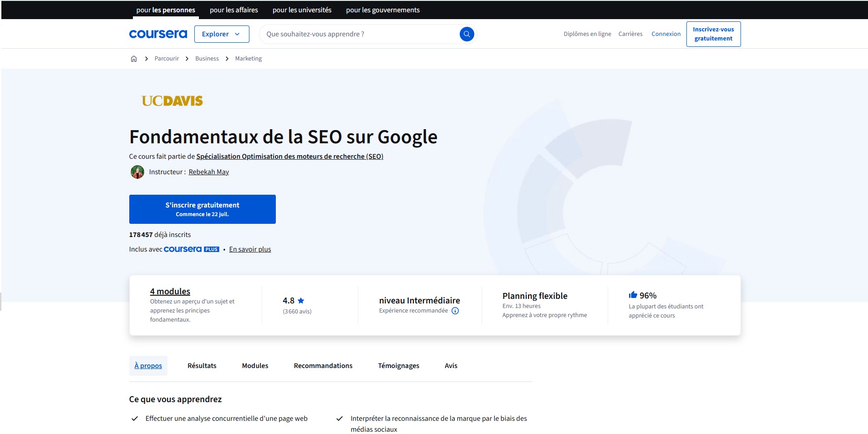Viewport: 868px width, 434px height.
Task: Go to Business breadcrumb
Action: [207, 59]
